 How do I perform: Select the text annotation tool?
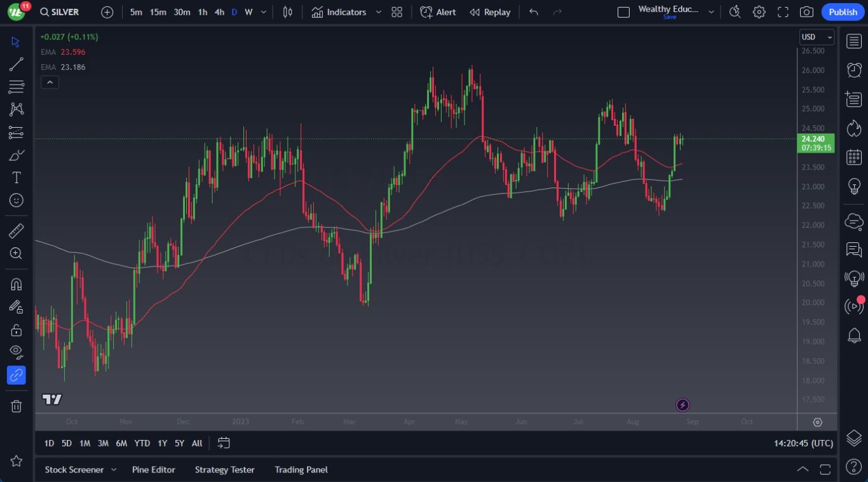(x=17, y=177)
